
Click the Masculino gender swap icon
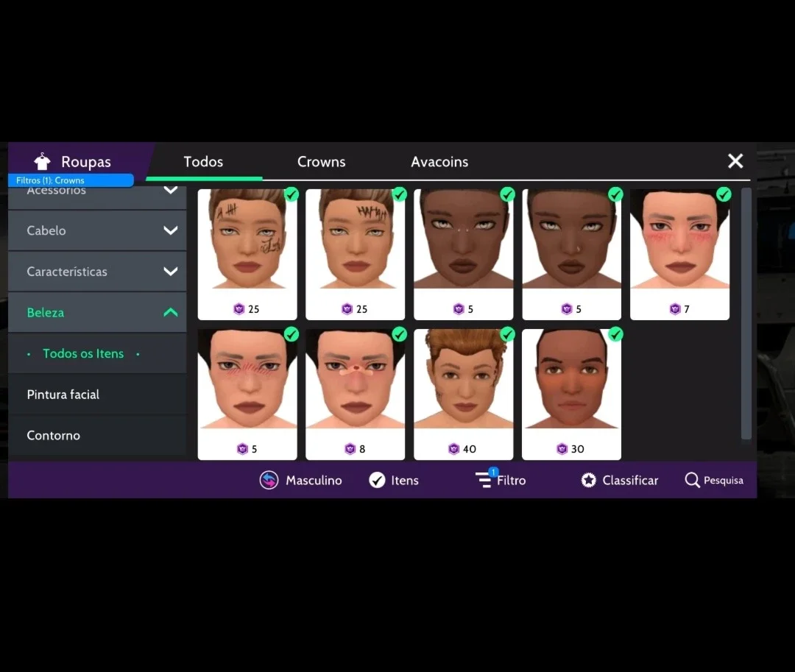coord(269,480)
